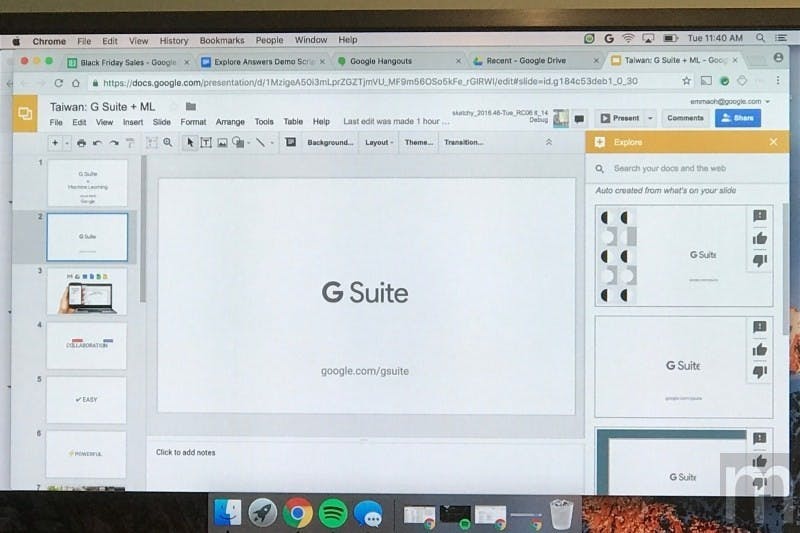
Task: Bookmark page with the star icon
Action: pyautogui.click(x=686, y=81)
